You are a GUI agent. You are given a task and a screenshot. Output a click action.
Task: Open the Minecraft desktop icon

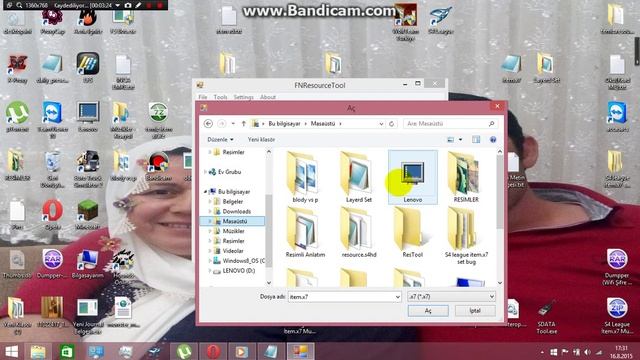(x=88, y=214)
